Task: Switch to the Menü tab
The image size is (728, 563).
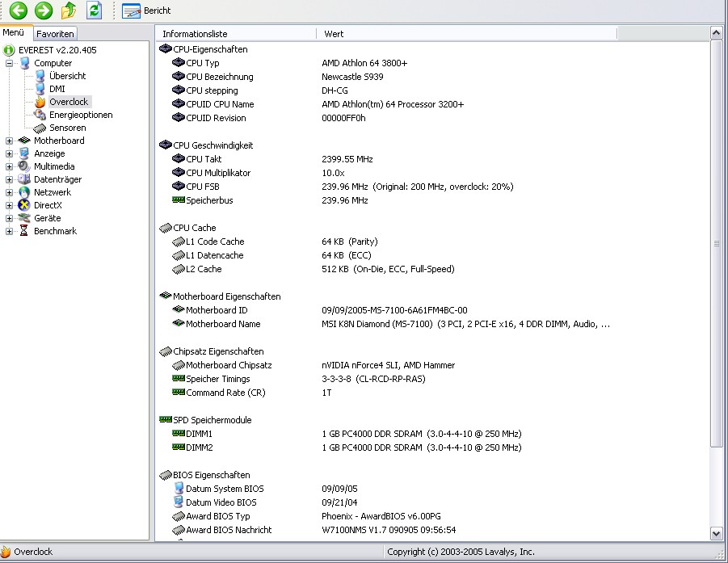Action: coord(14,32)
